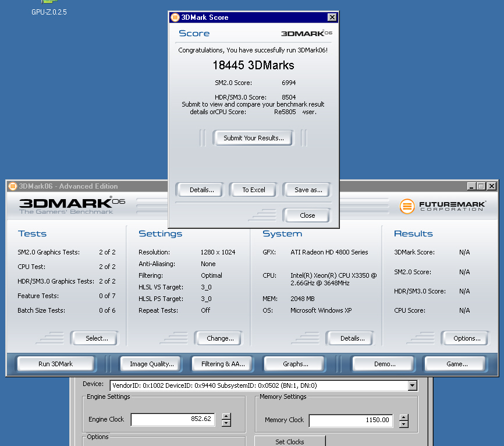504x446 pixels.
Task: Open the GPU-Z.0.2.5 desktop icon
Action: click(49, 8)
